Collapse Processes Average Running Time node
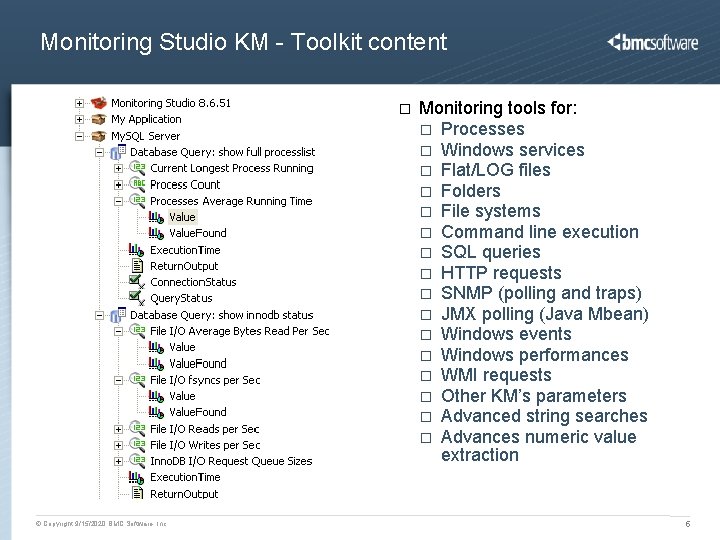 (118, 201)
